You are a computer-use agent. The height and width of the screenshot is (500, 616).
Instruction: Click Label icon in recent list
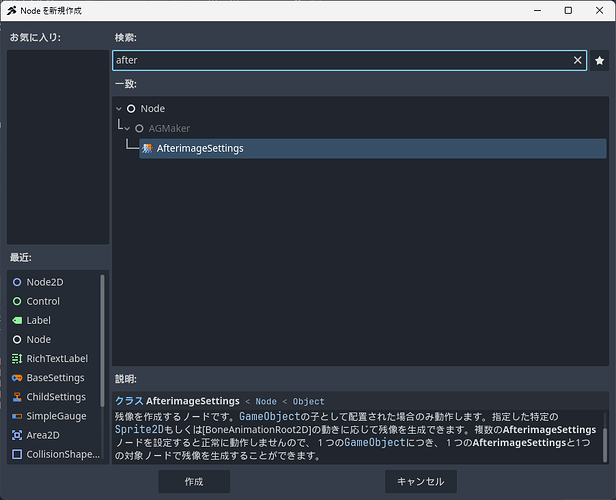pyautogui.click(x=17, y=321)
